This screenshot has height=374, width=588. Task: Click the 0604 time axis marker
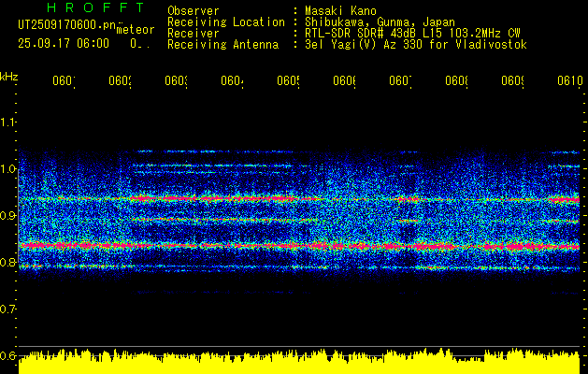pos(232,80)
